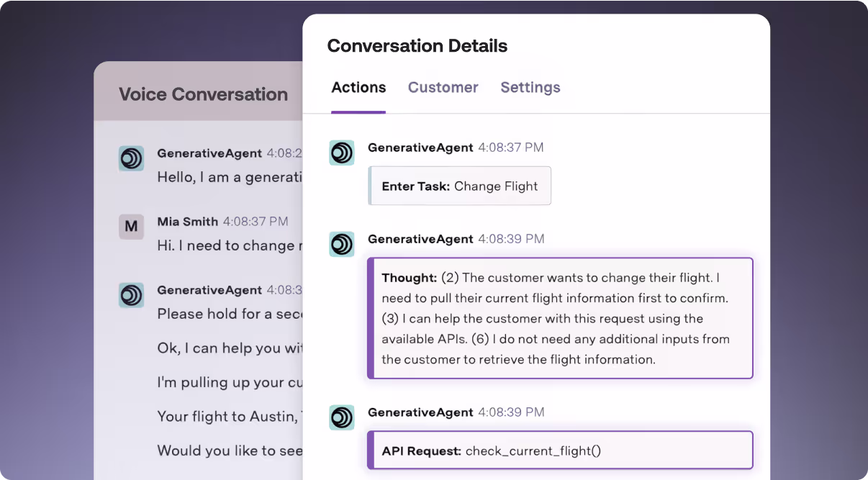
Task: Click the GenerativeAgent avatar next to the Thought message
Action: (342, 244)
